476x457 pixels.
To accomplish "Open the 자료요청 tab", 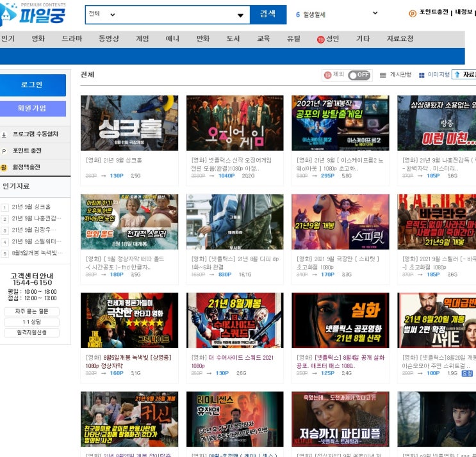I will [x=400, y=39].
